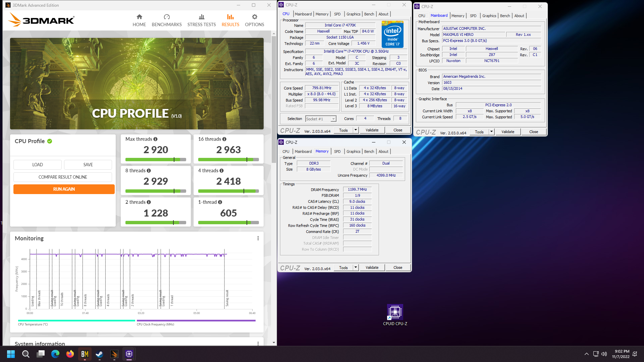The width and height of the screenshot is (644, 362).
Task: Switch to the SPD tab in the CPU-Z CPU window
Action: [x=337, y=14]
